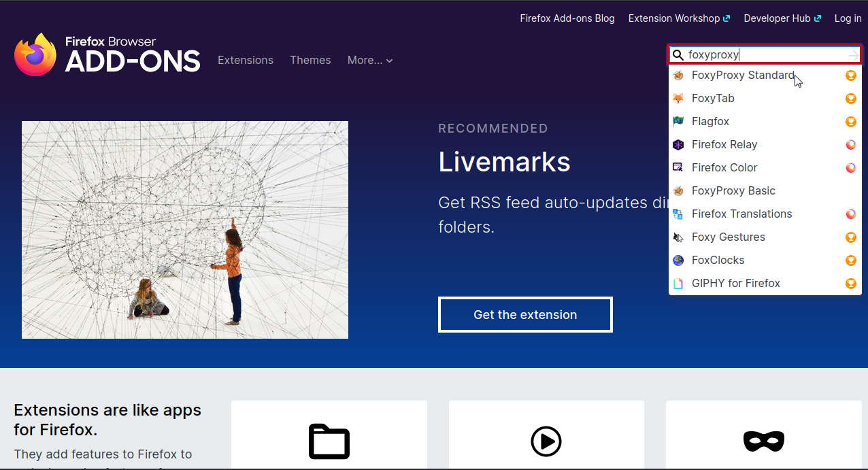Click the mask icon category card
This screenshot has height=470, width=868.
pos(763,435)
